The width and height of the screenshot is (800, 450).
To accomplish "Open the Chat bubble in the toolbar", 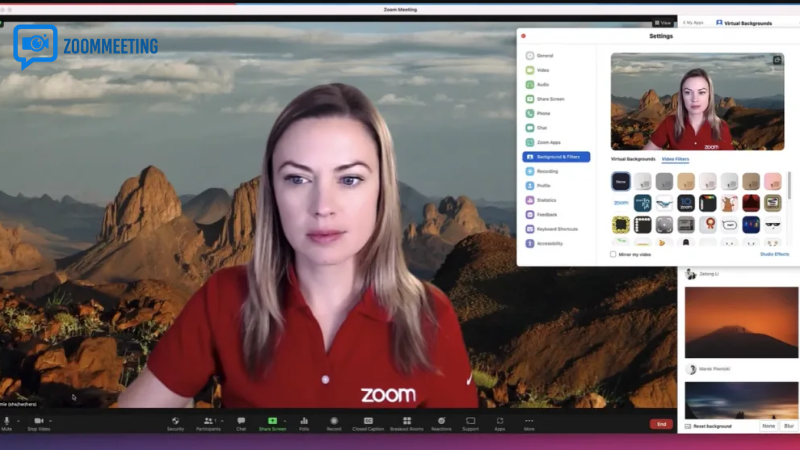I will click(241, 423).
